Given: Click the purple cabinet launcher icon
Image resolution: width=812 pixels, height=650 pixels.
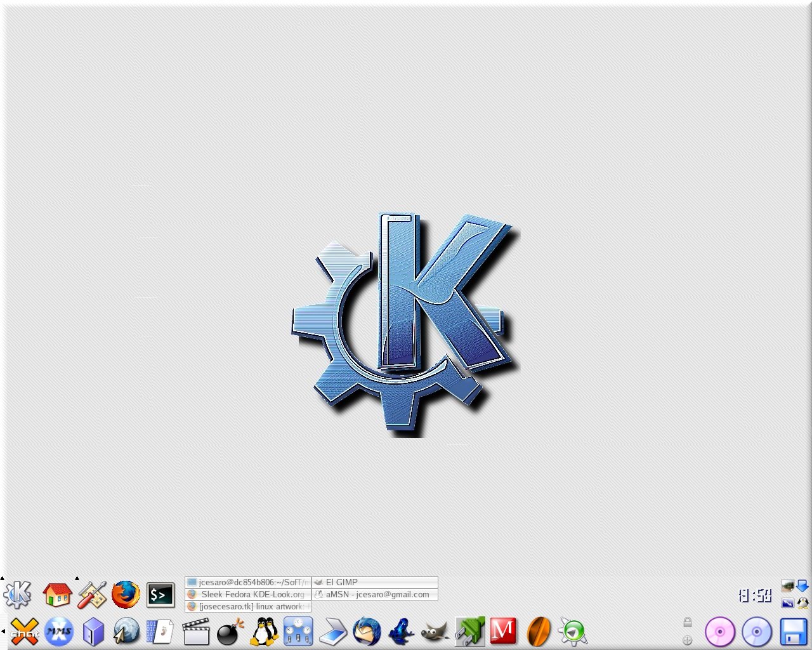Looking at the screenshot, I should coord(93,632).
